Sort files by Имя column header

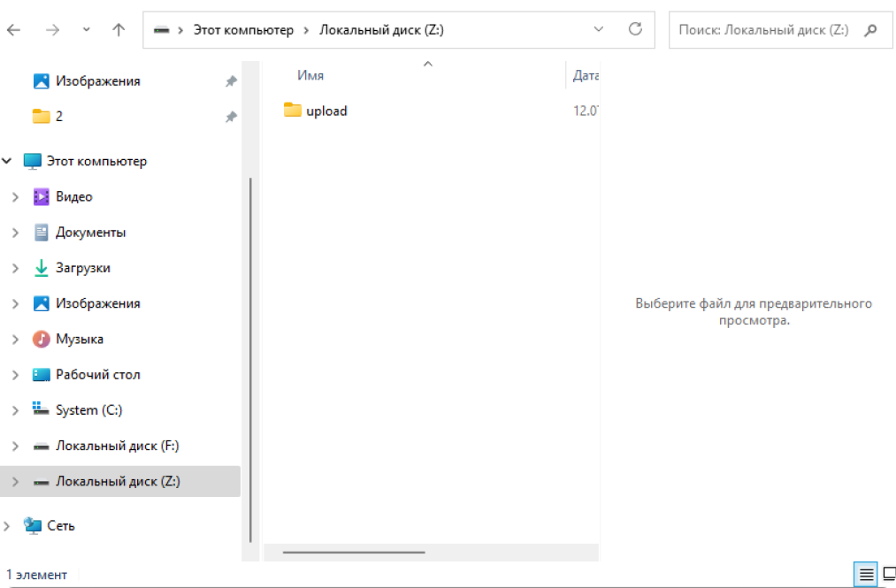pos(310,76)
